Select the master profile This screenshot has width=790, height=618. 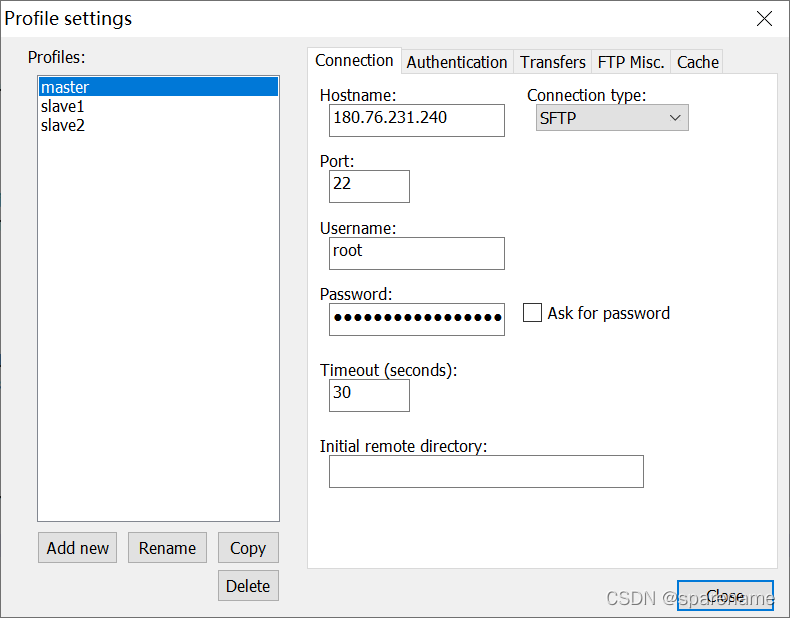(158, 87)
